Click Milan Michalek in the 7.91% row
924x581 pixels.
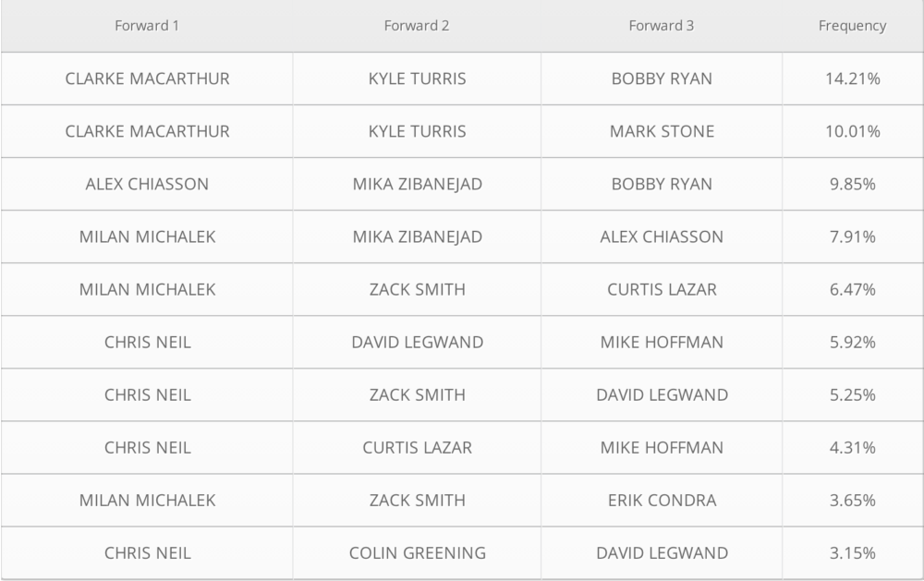(x=148, y=236)
